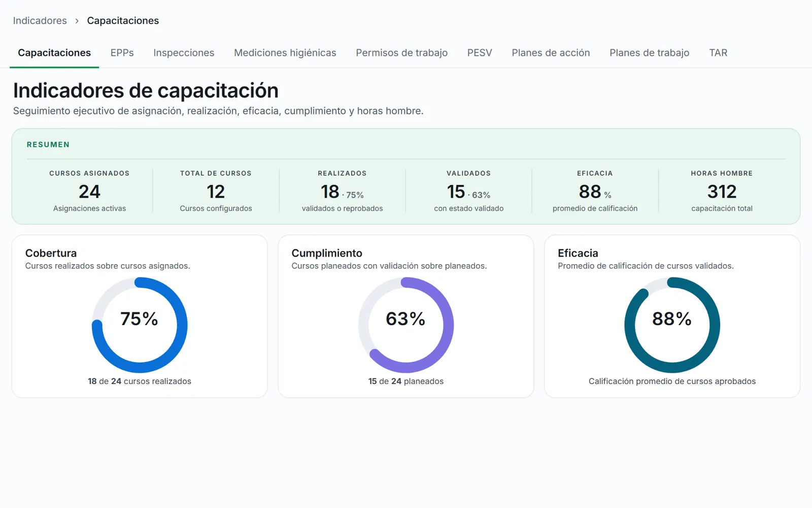The width and height of the screenshot is (812, 508).
Task: Click the breadcrumb chevron separator
Action: [77, 21]
